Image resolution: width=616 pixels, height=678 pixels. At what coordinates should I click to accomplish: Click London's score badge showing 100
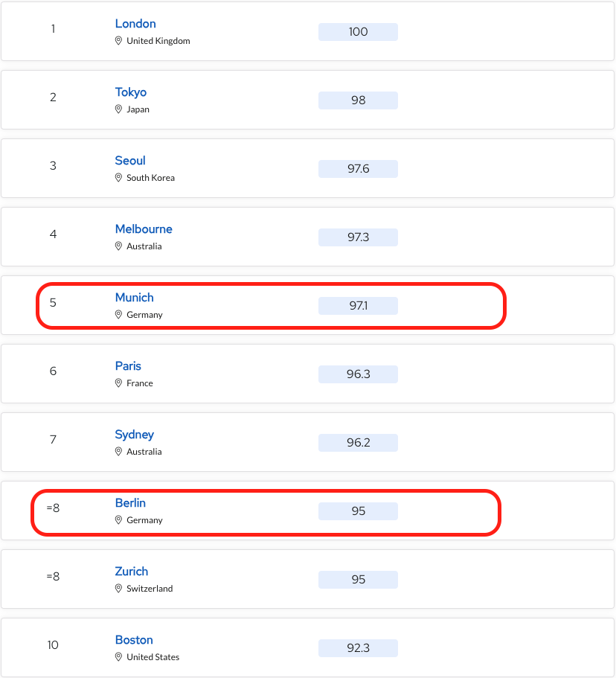358,32
